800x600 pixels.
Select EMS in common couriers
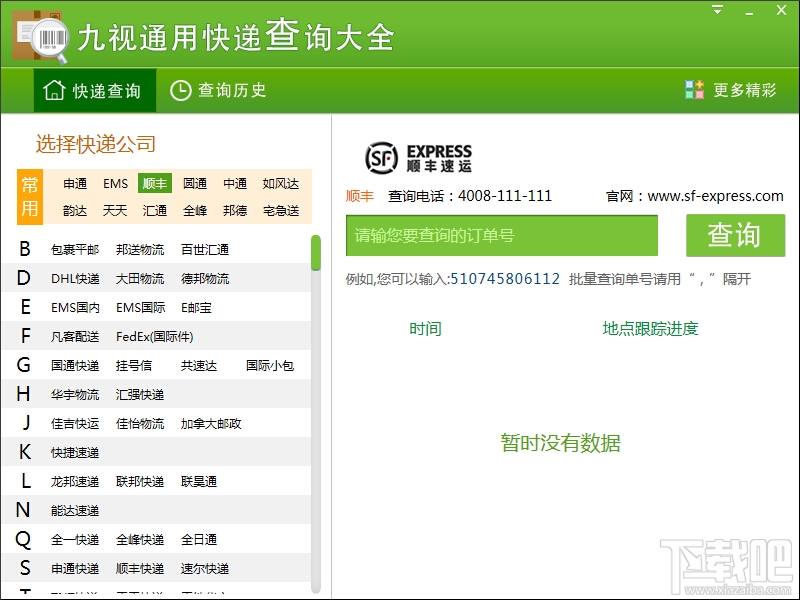coord(115,183)
